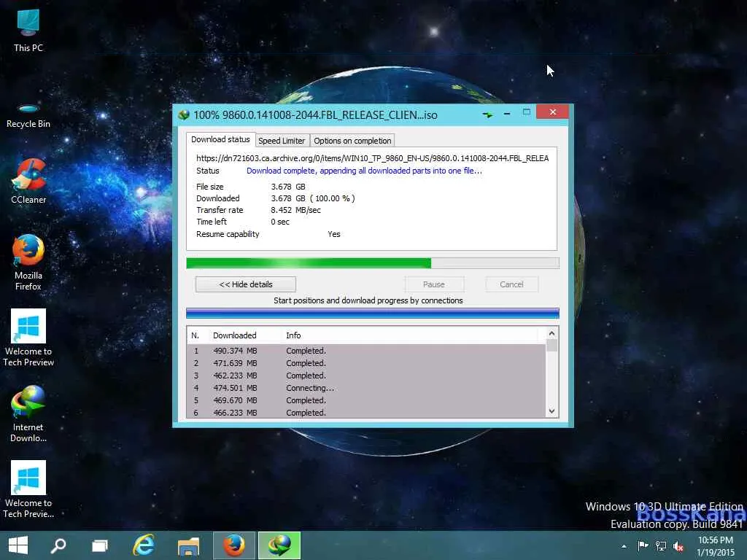Select connection row 462.233 MB
747x560 pixels.
pos(366,376)
